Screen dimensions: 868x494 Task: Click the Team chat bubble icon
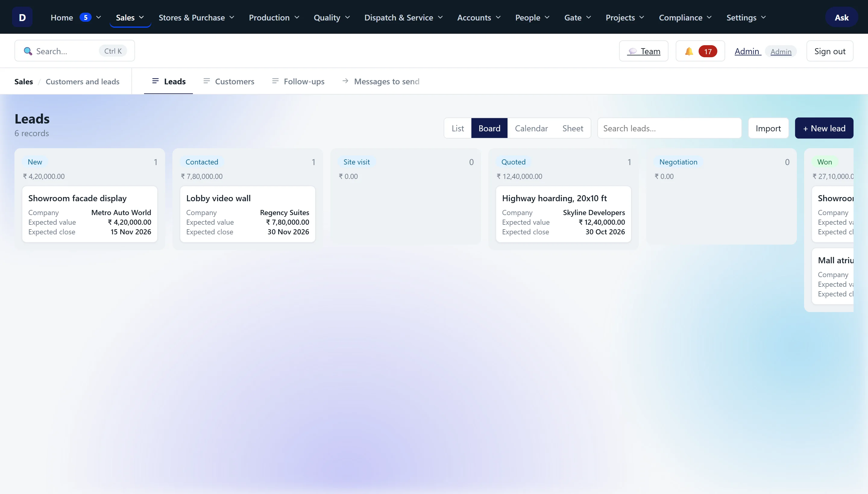click(632, 51)
